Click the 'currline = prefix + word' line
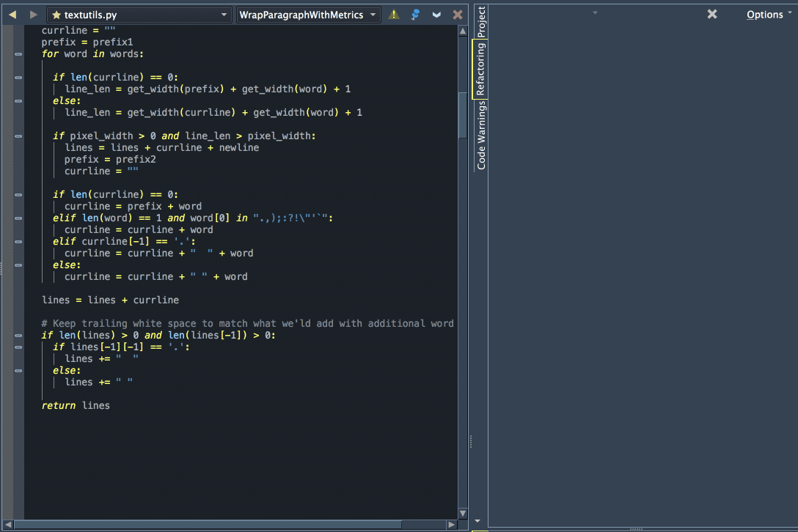This screenshot has width=798, height=532. click(x=133, y=206)
